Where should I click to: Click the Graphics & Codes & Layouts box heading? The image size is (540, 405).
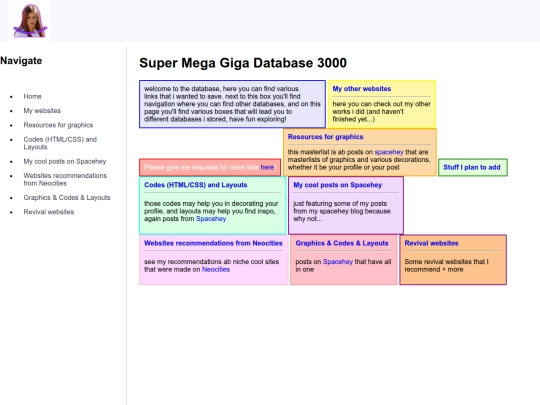pyautogui.click(x=342, y=243)
